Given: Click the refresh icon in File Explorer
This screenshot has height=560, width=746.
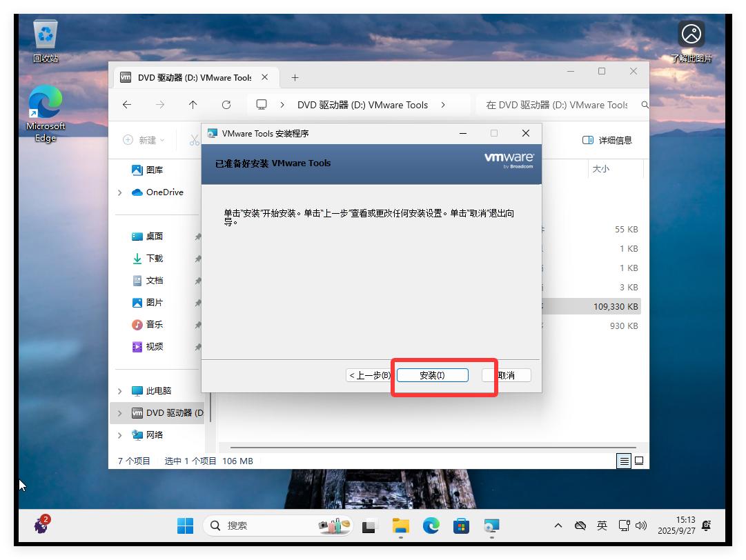Looking at the screenshot, I should [227, 104].
